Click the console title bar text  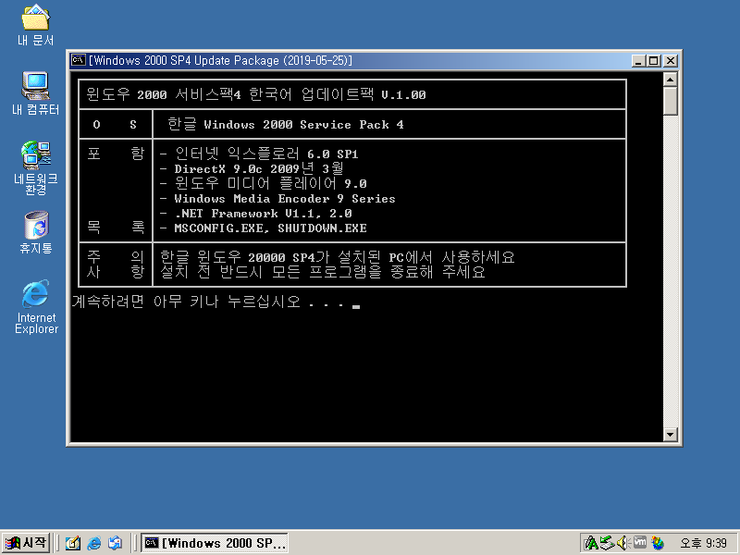pyautogui.click(x=220, y=60)
